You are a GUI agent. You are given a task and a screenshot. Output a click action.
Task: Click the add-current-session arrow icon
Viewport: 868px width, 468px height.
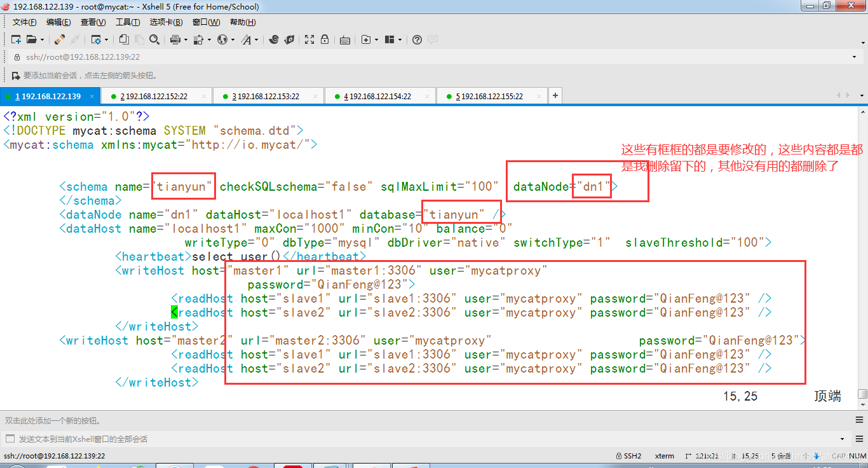[x=17, y=75]
